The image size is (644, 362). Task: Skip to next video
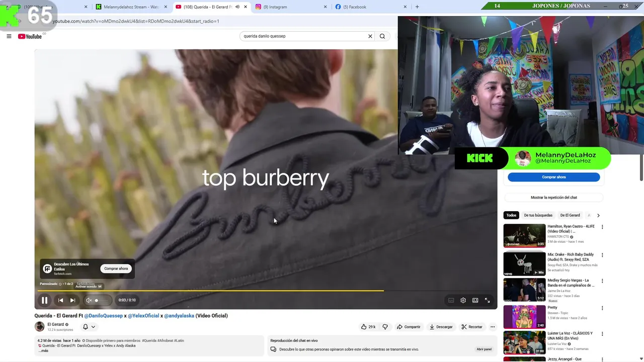tap(72, 300)
